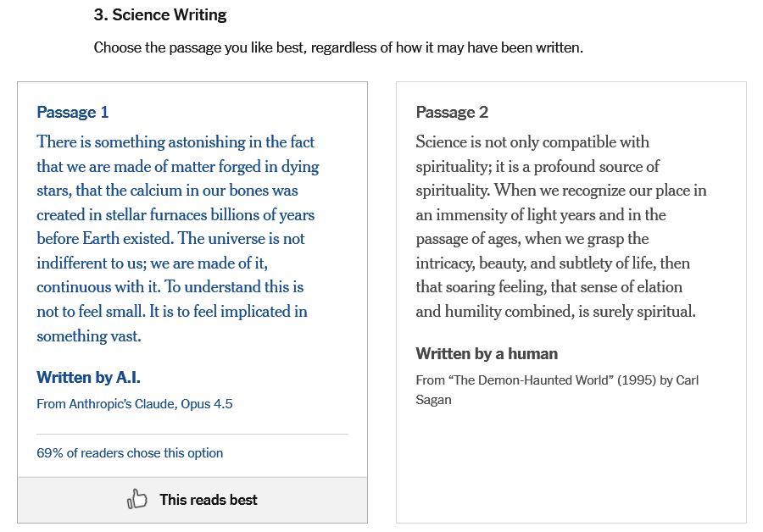This screenshot has width=763, height=532.
Task: Click the "3. Science Writing" heading
Action: point(160,15)
